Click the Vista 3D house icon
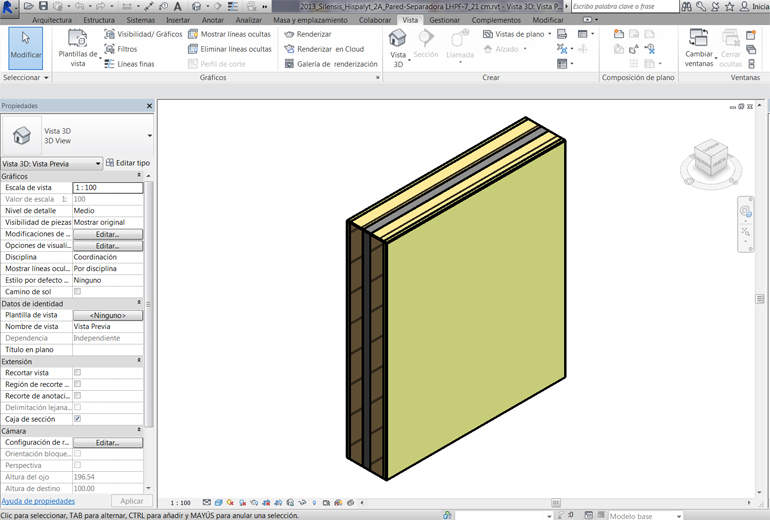The height and width of the screenshot is (520, 770). pos(397,39)
